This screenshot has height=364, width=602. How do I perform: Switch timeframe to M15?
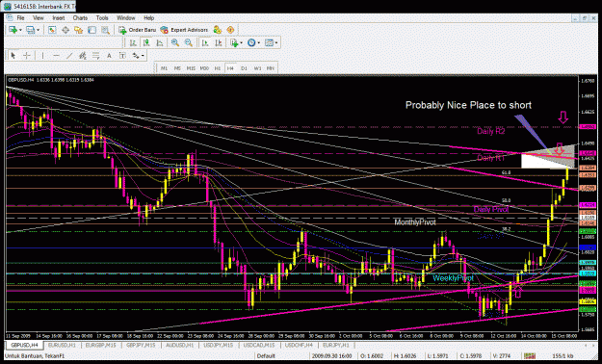191,68
